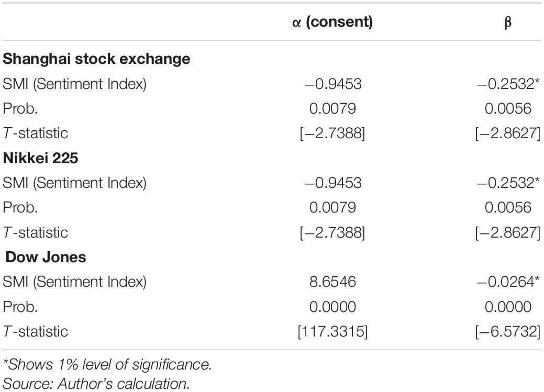Click Nikkei 225 Prob. beta value 0.0056
544x392 pixels.
(508, 207)
